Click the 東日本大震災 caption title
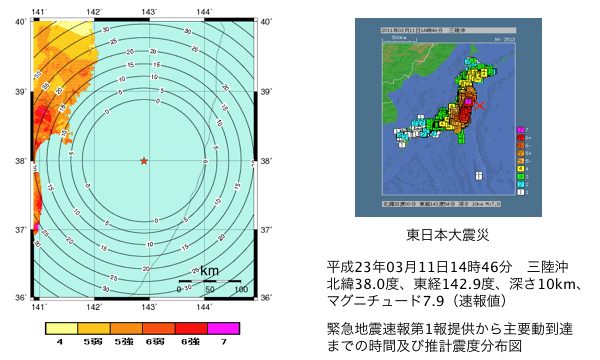The width and height of the screenshot is (600, 360). point(448,235)
